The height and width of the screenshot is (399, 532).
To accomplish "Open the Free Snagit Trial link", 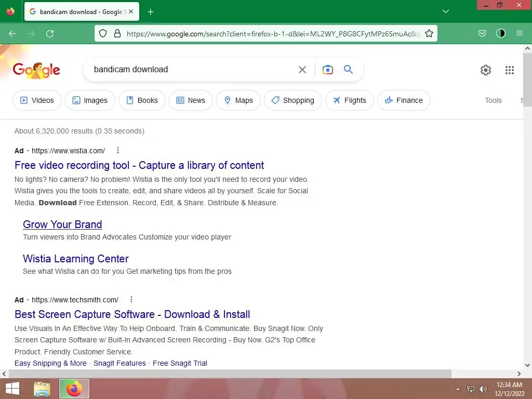I will (x=180, y=363).
